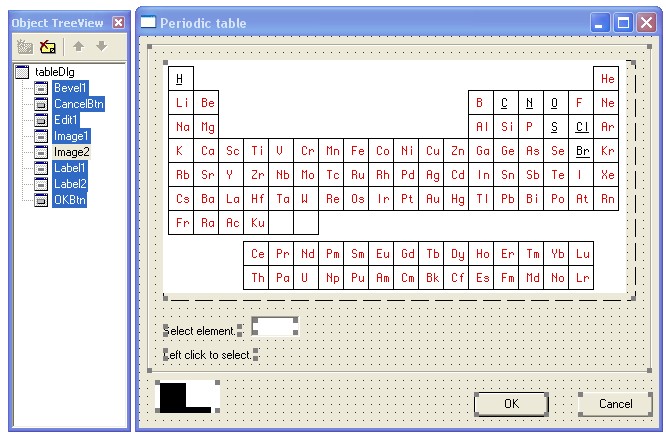The image size is (666, 437).
Task: Select OKBtn in the object tree
Action: point(71,200)
